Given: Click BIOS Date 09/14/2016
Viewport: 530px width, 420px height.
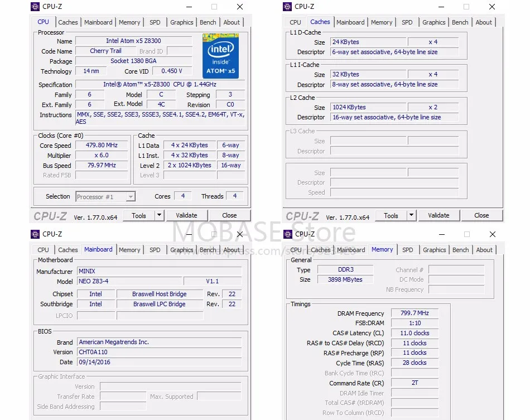Looking at the screenshot, I should (159, 362).
